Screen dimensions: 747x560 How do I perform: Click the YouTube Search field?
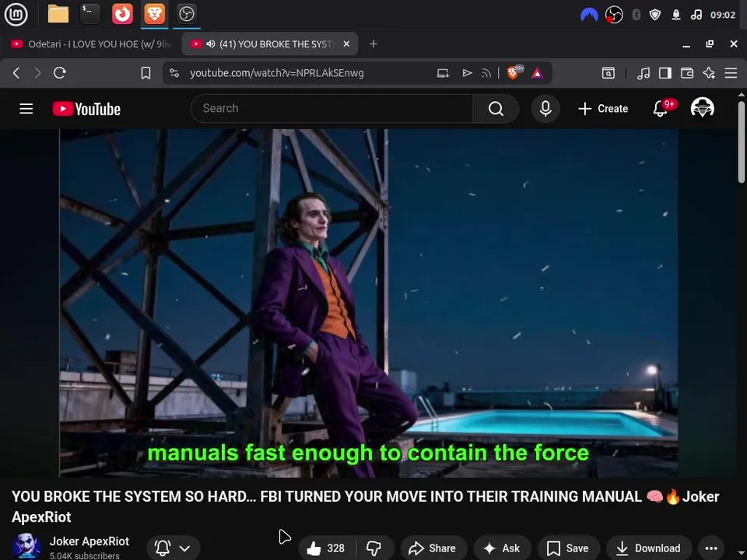(332, 109)
